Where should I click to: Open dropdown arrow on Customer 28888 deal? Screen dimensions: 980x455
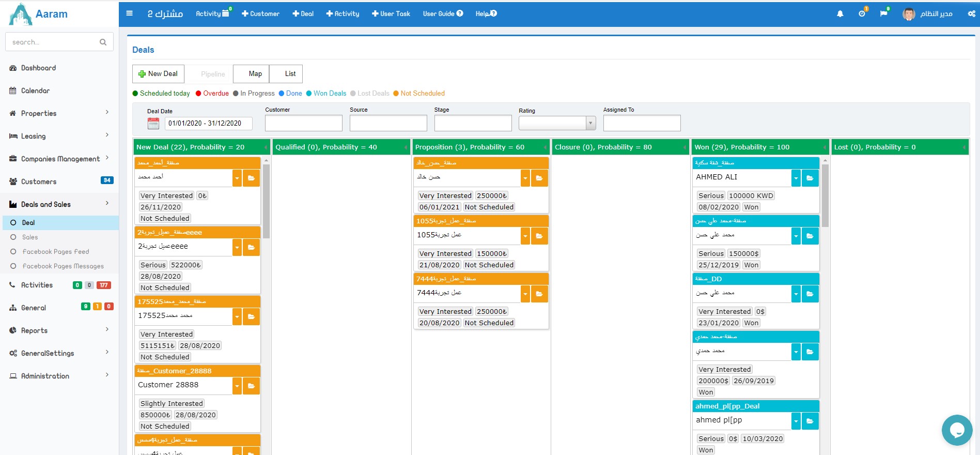237,386
